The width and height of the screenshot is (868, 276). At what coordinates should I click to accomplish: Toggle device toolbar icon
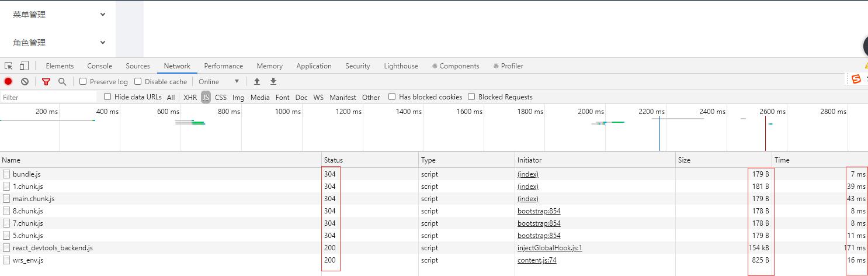pyautogui.click(x=24, y=66)
